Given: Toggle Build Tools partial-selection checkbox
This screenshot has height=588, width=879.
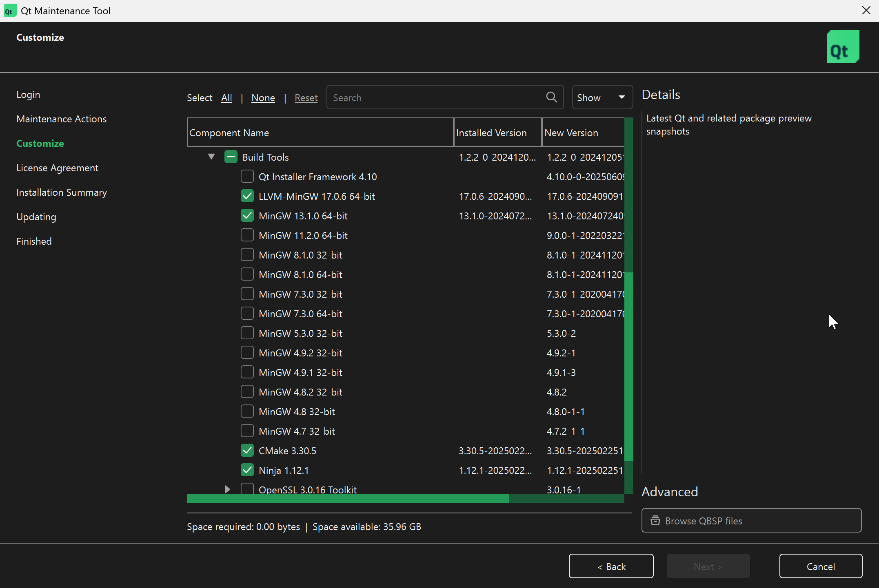Looking at the screenshot, I should click(231, 157).
